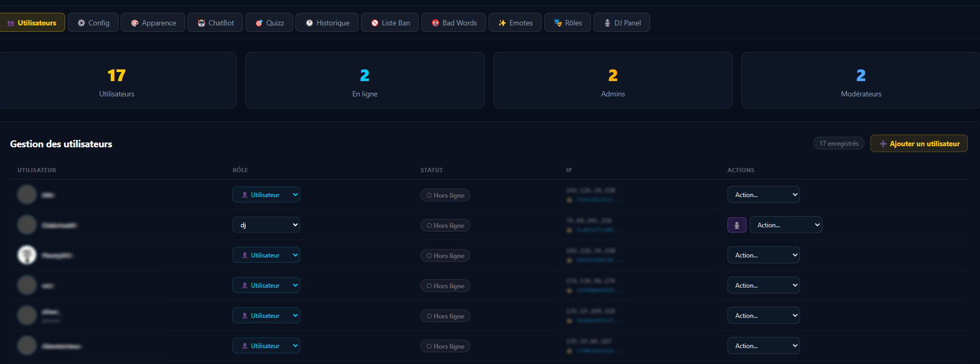Screen dimensions: 980x364
Task: Click the robot icon on ChatBot tab
Action: [201, 23]
